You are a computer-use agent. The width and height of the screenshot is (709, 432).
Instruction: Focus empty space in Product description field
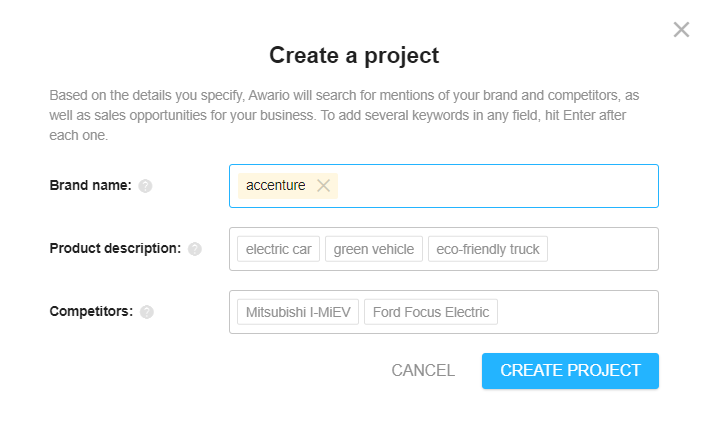[x=603, y=249]
